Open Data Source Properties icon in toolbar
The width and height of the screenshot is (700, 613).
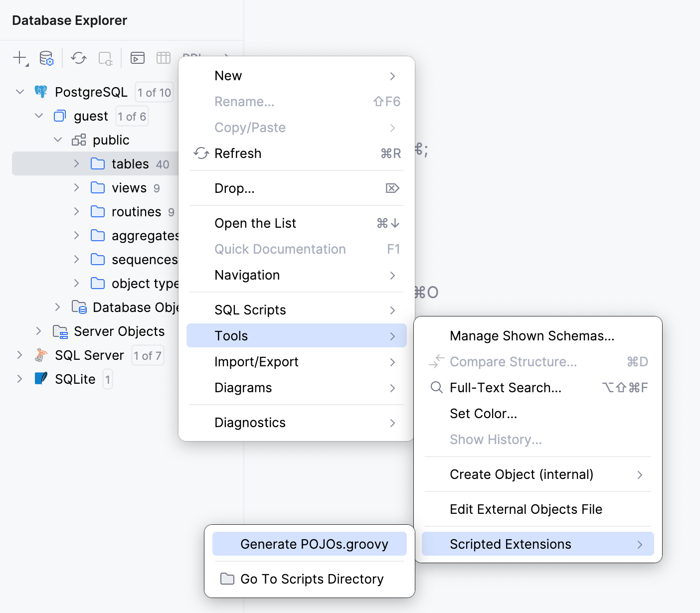pos(45,58)
